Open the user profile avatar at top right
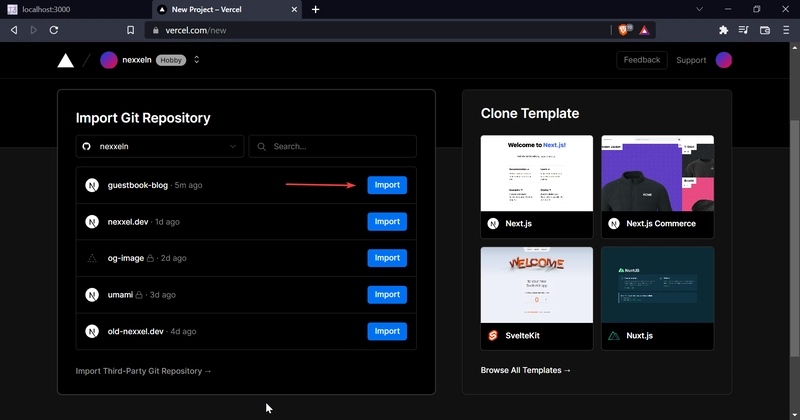The width and height of the screenshot is (800, 420). tap(723, 60)
